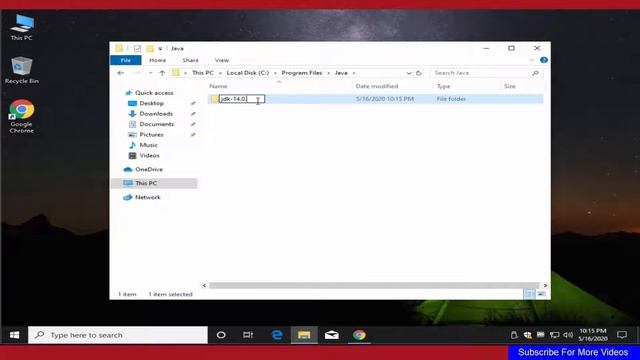Click taskbar Type here to search box
Screen dimensions: 640x360
pyautogui.click(x=118, y=335)
